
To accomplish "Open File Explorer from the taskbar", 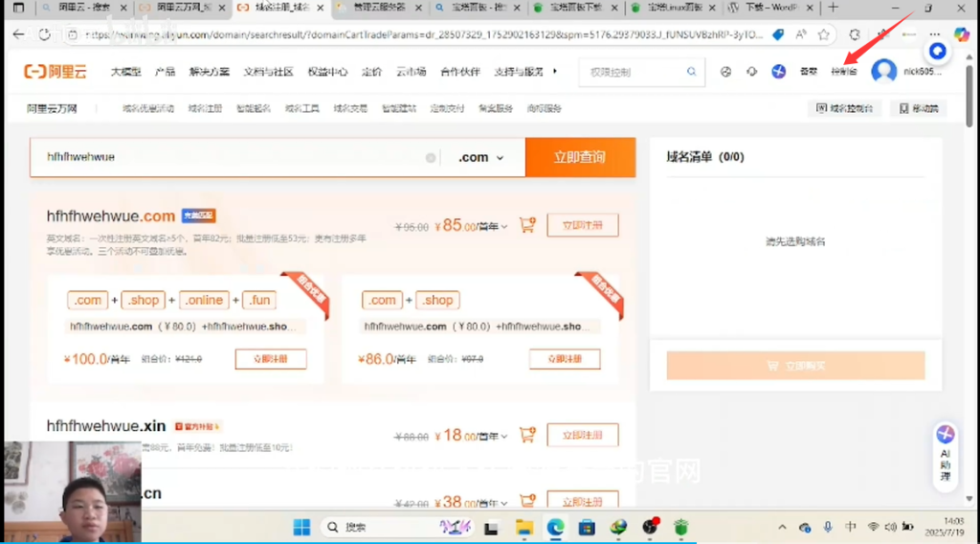I will pos(523,528).
